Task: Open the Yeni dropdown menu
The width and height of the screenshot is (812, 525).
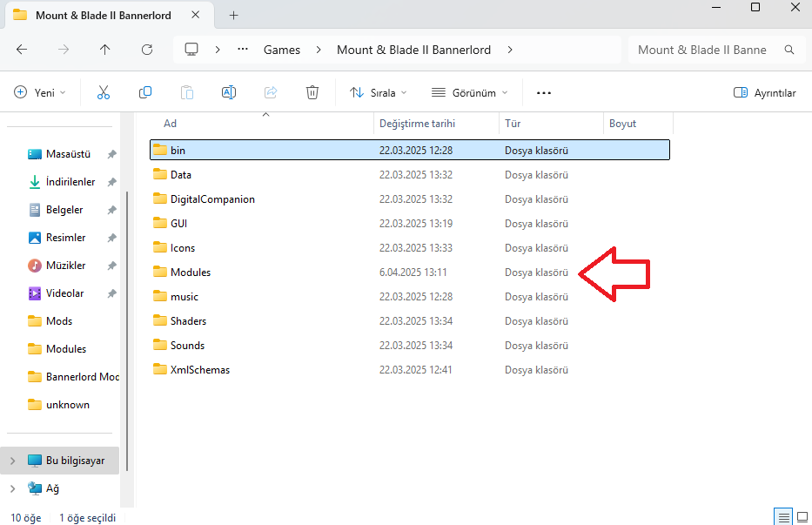Action: (x=40, y=93)
